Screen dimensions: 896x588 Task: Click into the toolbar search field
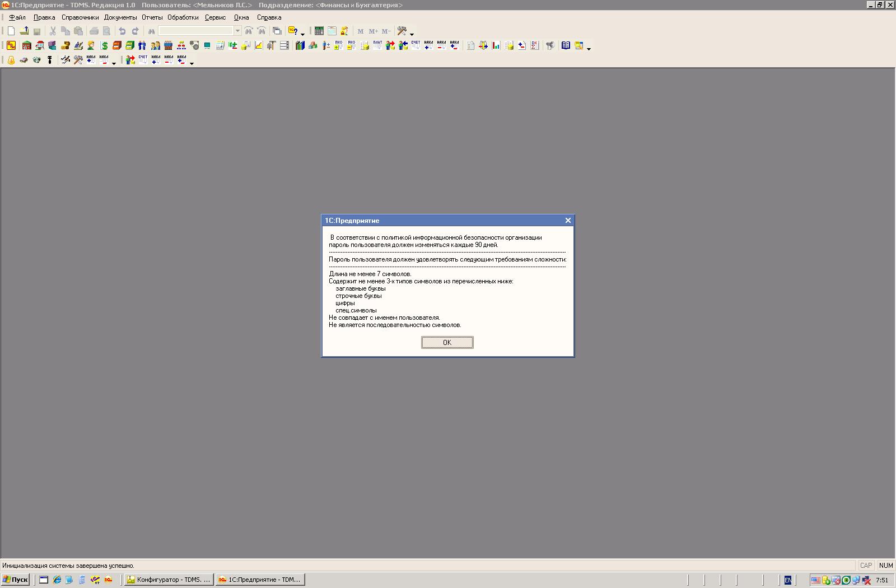coord(195,31)
